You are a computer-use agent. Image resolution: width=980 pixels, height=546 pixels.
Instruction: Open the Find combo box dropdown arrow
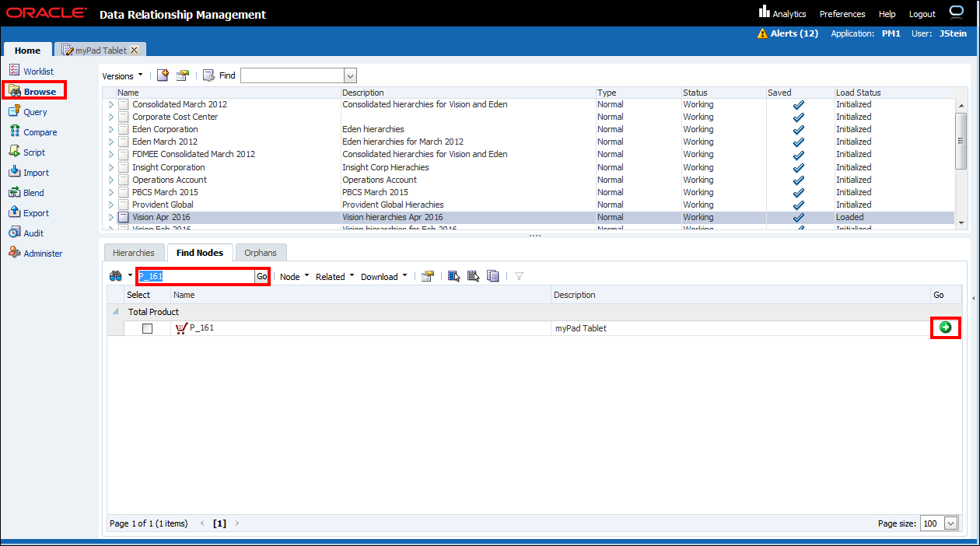click(x=350, y=75)
